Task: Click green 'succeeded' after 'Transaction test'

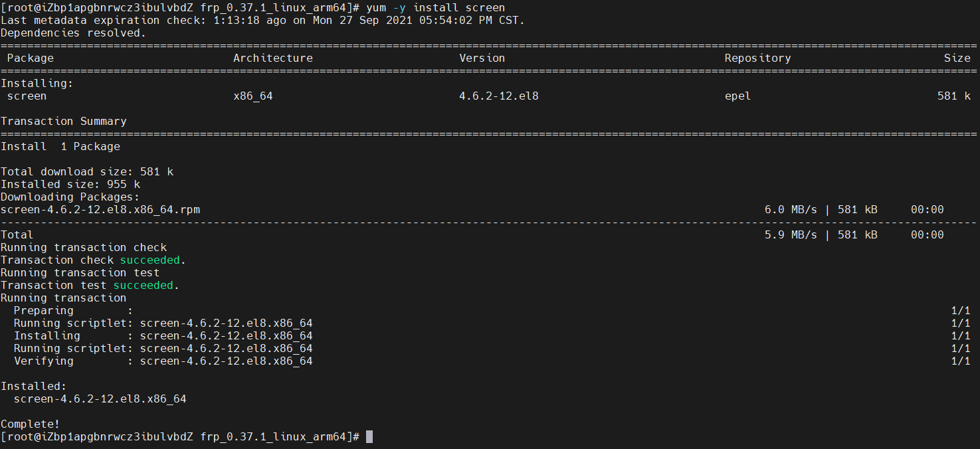Action: (143, 285)
